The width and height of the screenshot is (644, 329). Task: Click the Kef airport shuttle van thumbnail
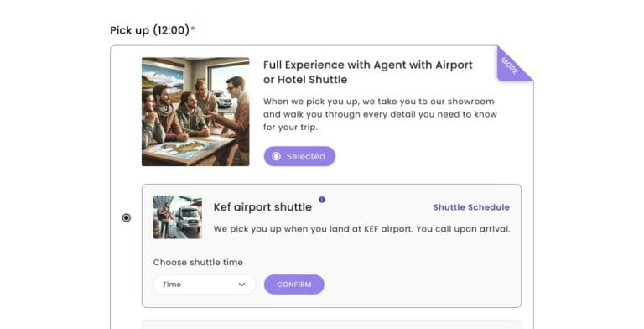pos(178,217)
